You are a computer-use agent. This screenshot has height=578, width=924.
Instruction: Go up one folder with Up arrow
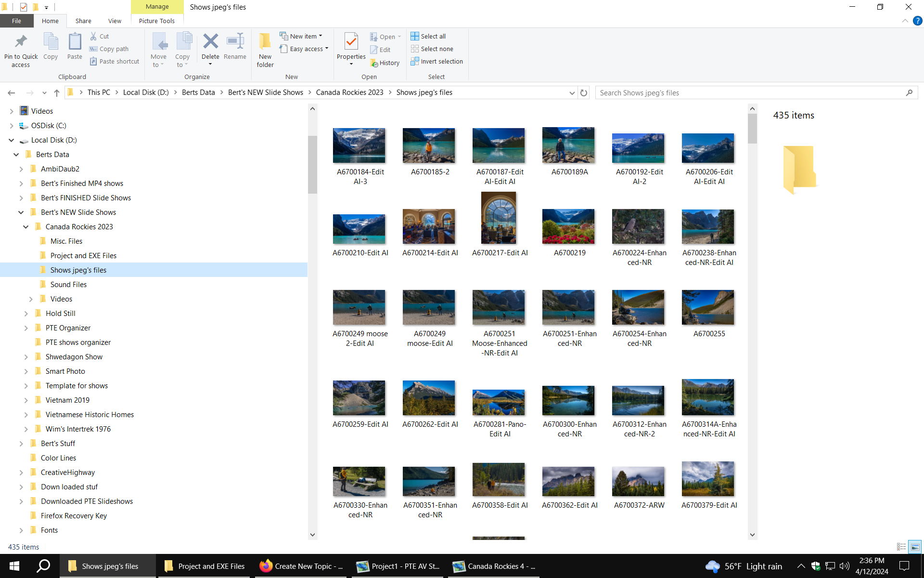57,93
